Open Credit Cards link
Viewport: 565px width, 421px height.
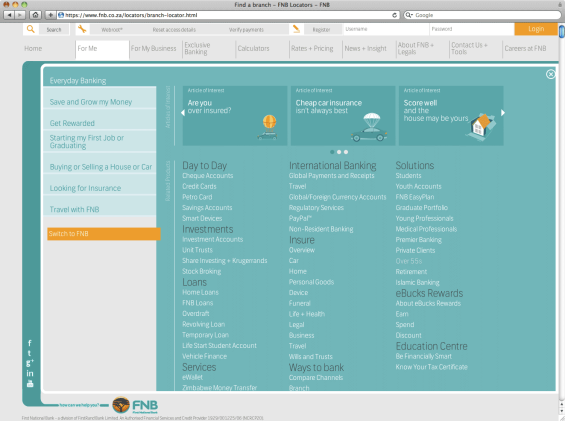coord(199,186)
